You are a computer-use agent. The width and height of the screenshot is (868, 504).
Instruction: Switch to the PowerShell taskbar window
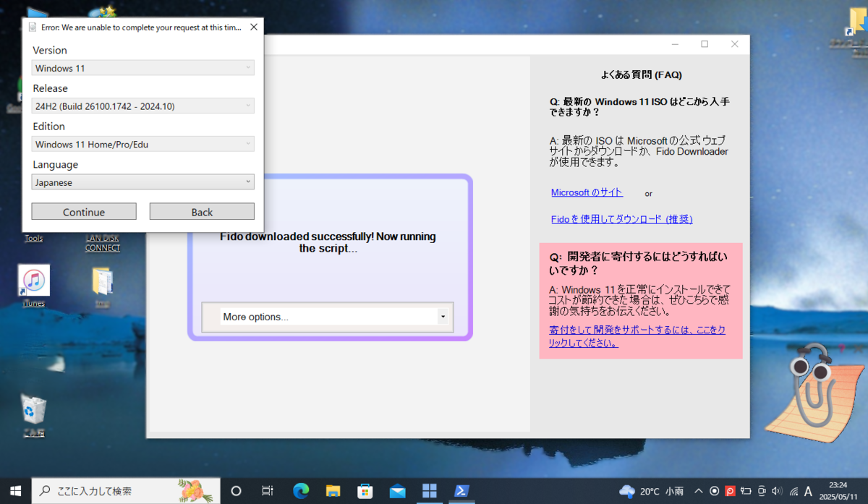[x=461, y=491]
